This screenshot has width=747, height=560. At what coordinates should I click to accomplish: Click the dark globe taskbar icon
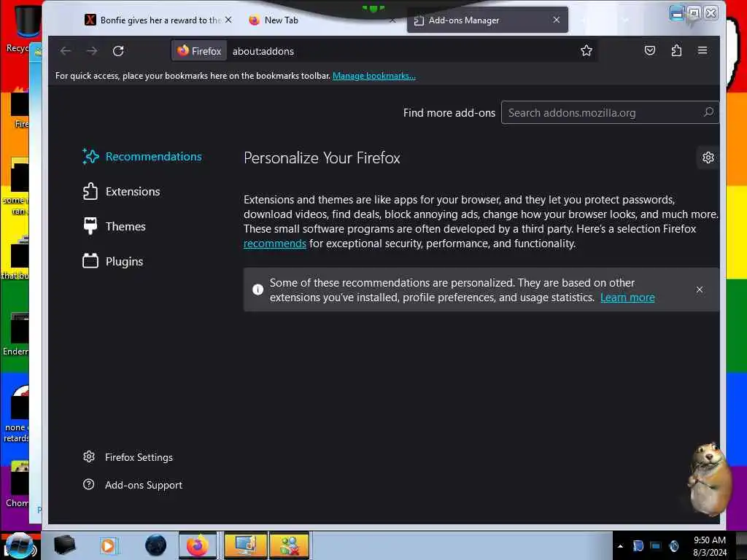156,545
